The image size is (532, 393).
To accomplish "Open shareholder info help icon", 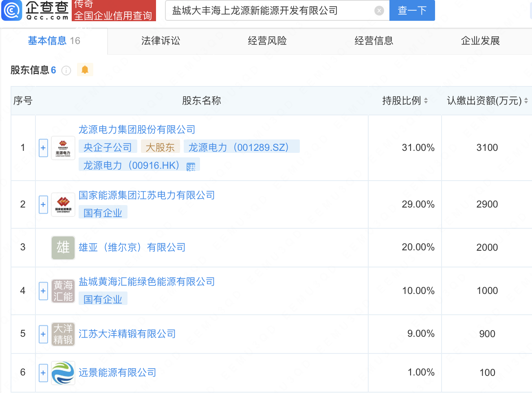I will pos(66,71).
